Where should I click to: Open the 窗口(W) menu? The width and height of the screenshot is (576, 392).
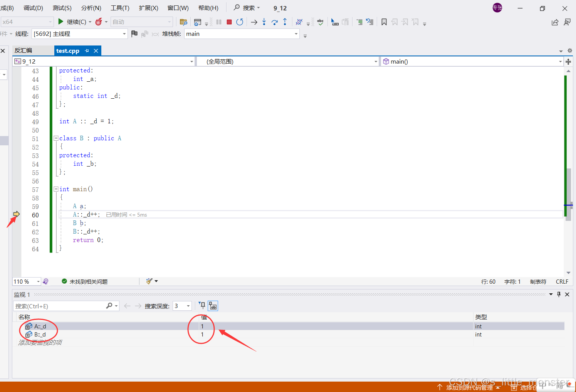tap(178, 8)
